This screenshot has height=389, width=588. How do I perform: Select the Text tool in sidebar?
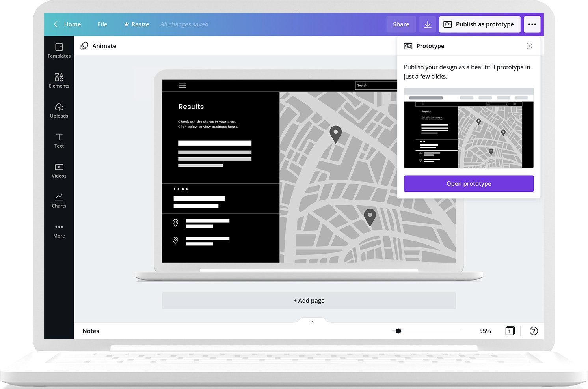tap(59, 140)
